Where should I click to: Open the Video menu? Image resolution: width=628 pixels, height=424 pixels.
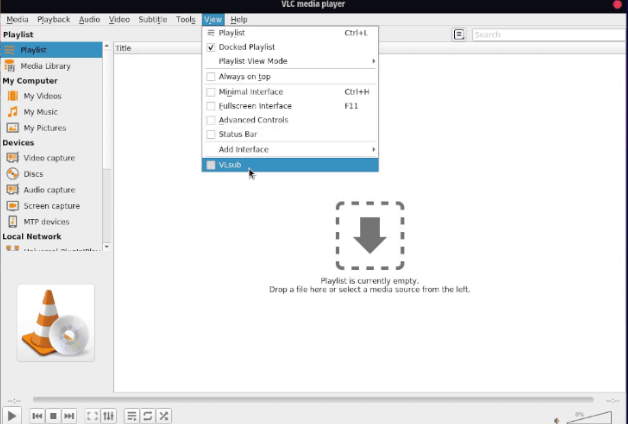(119, 19)
